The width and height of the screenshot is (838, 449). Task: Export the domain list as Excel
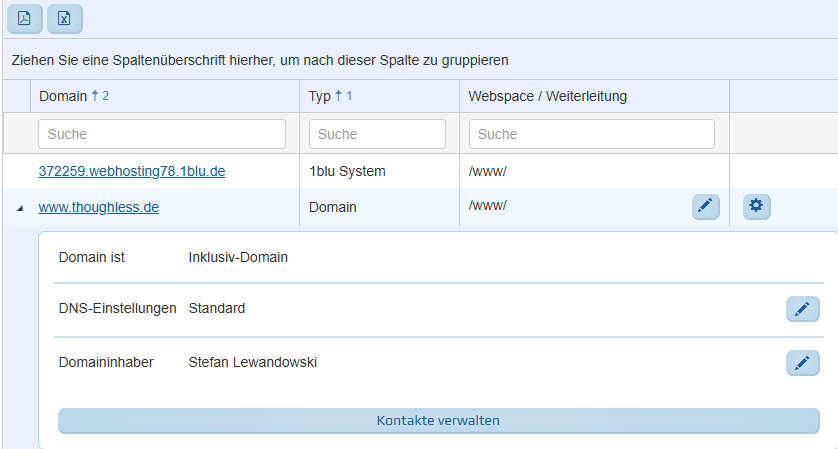coord(64,18)
